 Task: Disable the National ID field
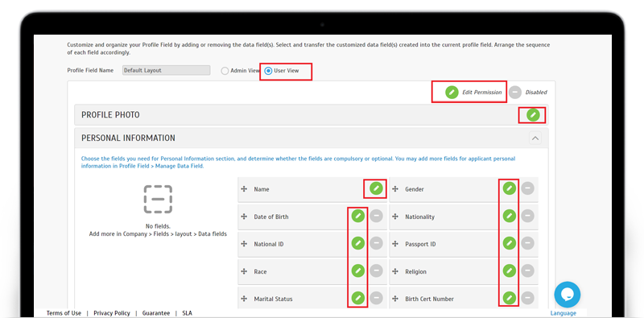376,244
